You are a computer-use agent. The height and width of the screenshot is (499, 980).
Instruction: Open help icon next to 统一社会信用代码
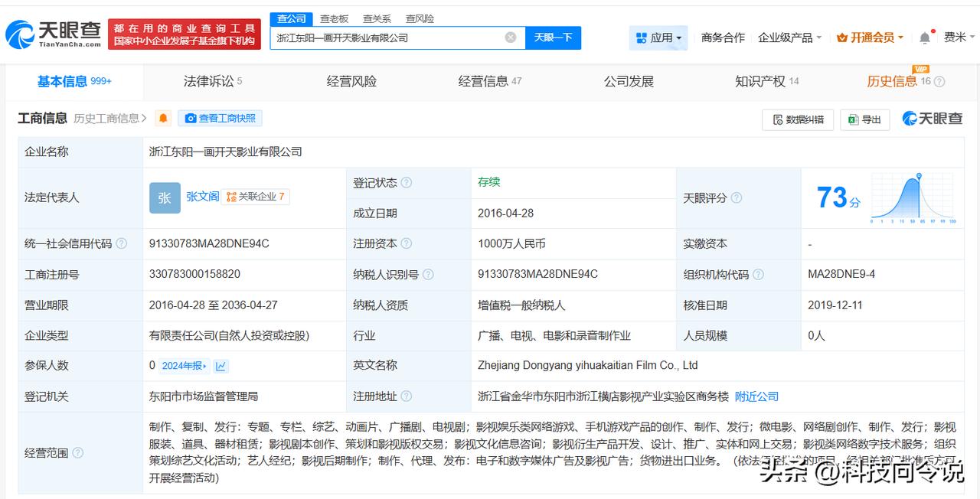(x=122, y=244)
